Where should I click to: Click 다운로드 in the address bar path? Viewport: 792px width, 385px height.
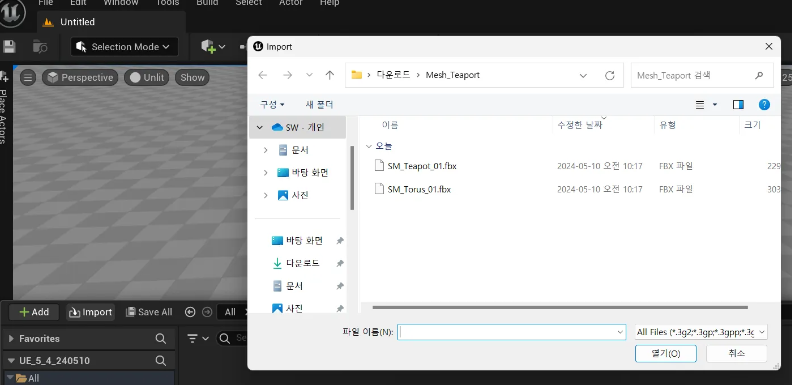[393, 75]
